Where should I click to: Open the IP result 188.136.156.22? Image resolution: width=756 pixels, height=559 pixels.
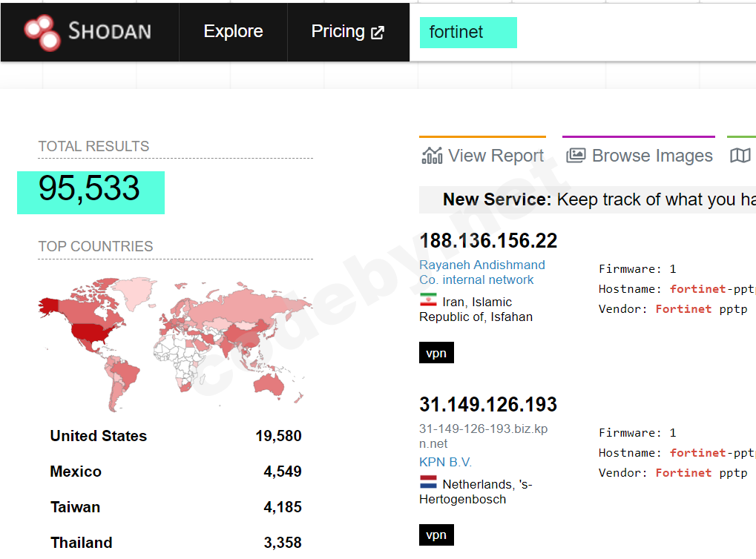coord(488,240)
